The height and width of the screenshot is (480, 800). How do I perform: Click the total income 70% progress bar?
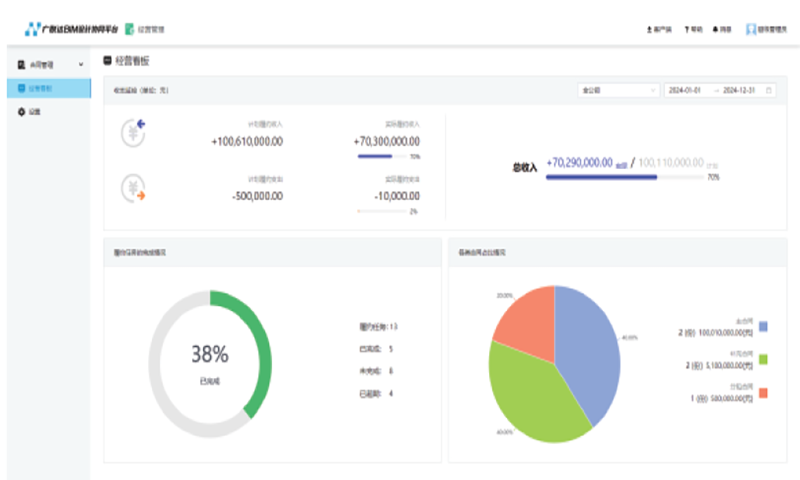click(624, 177)
